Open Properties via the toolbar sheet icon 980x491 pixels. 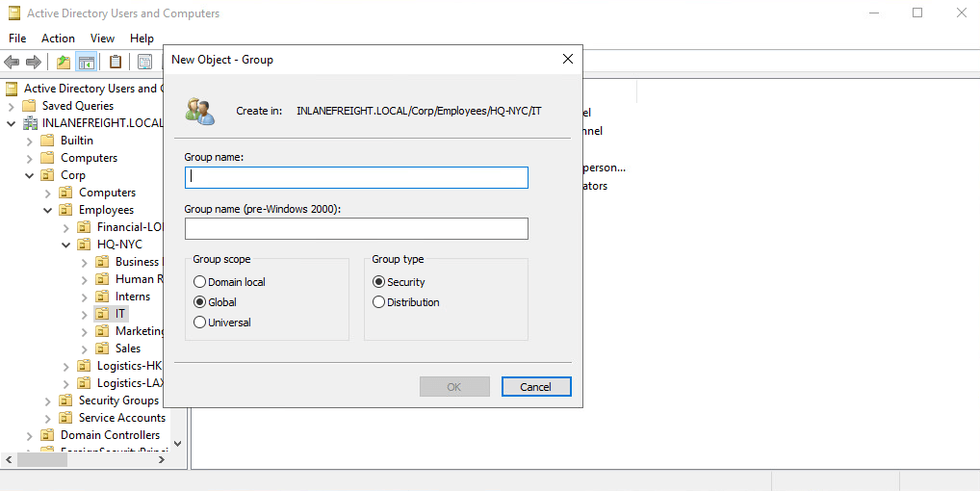coord(145,62)
